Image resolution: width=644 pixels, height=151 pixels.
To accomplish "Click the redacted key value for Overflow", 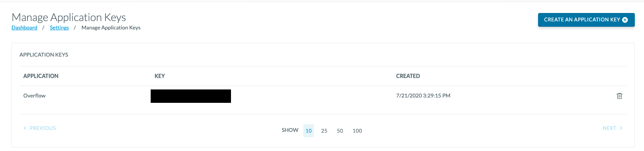I will pyautogui.click(x=191, y=96).
